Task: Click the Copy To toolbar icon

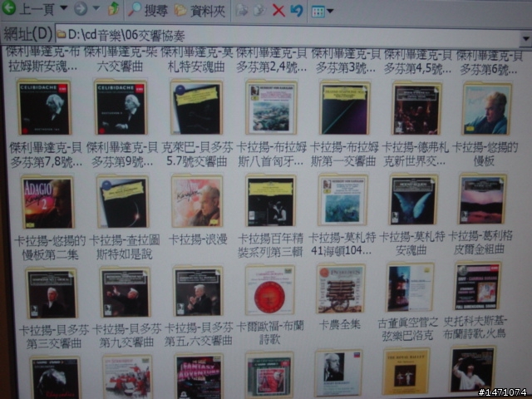Action: point(259,11)
